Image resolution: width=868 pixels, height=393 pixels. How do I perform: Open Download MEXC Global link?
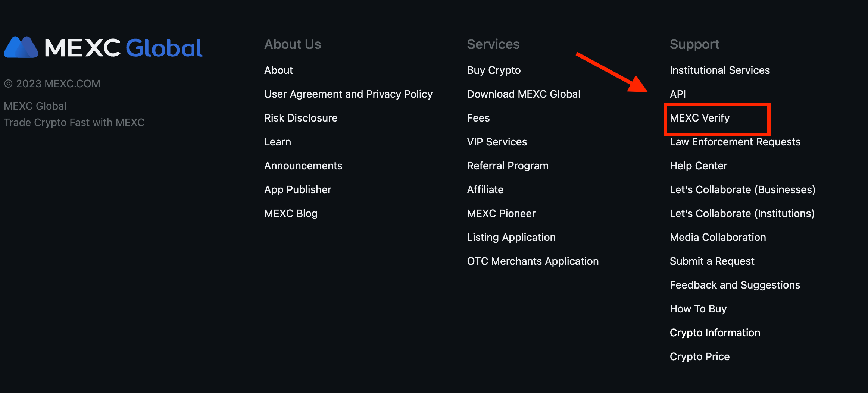tap(523, 94)
